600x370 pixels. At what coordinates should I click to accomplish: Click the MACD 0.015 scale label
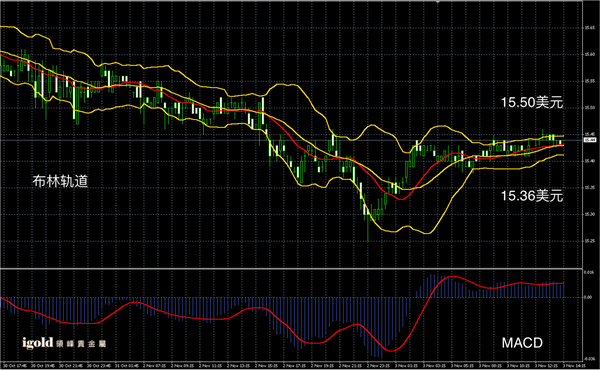[x=589, y=272]
